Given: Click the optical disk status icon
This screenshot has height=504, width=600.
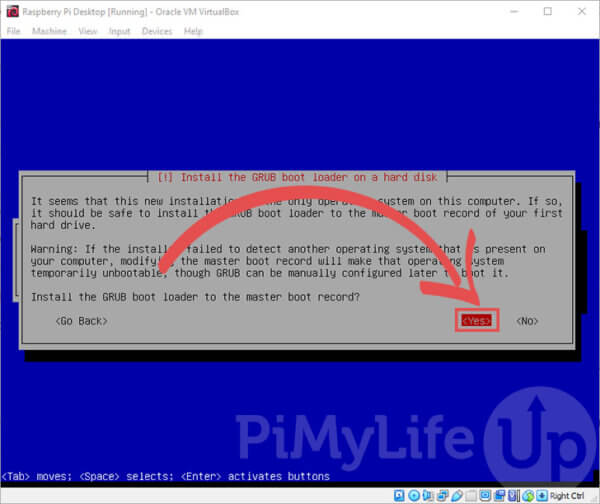Looking at the screenshot, I should pos(414,496).
